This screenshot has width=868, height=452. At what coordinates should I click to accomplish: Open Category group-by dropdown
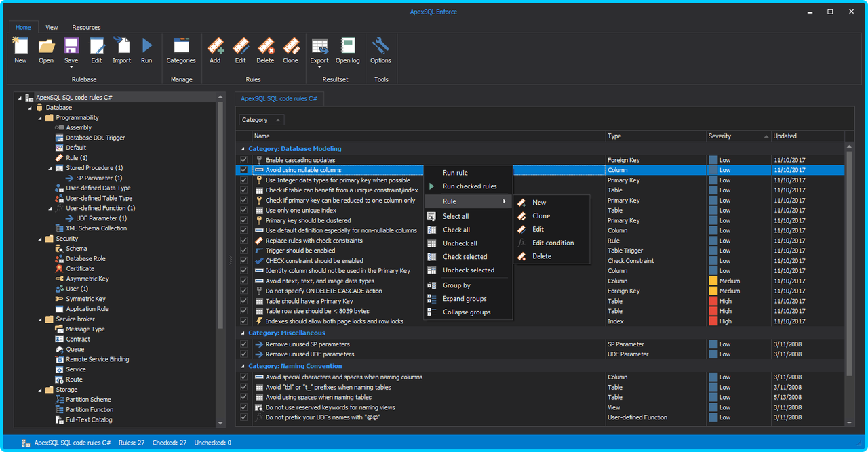262,120
